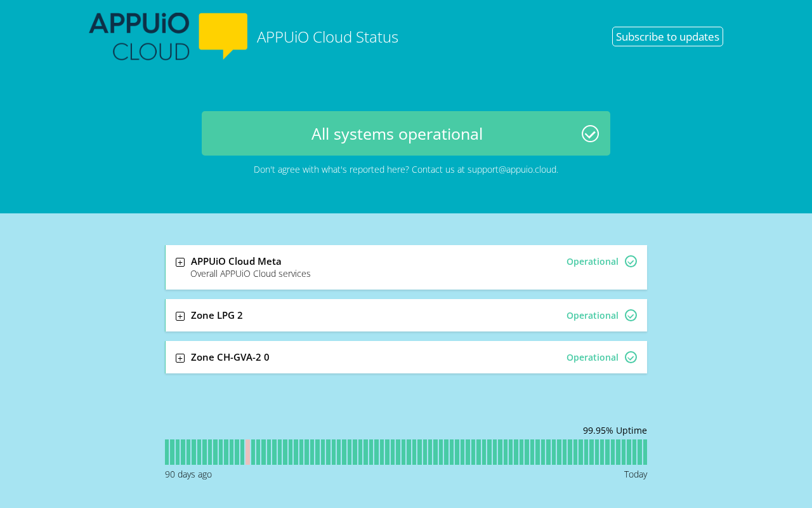Click Zone LPG 2 operational checkmark icon
Screen dimensions: 812x508
631,316
